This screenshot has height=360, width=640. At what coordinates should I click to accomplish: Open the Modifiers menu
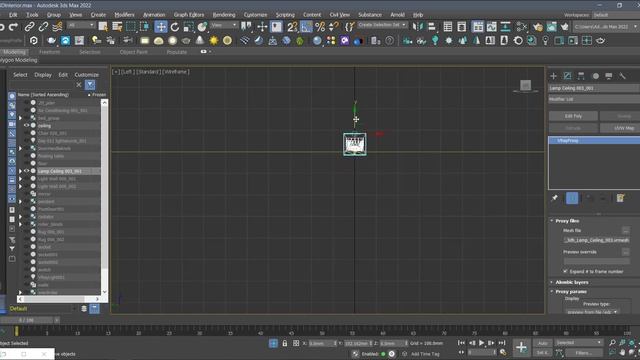(x=124, y=15)
